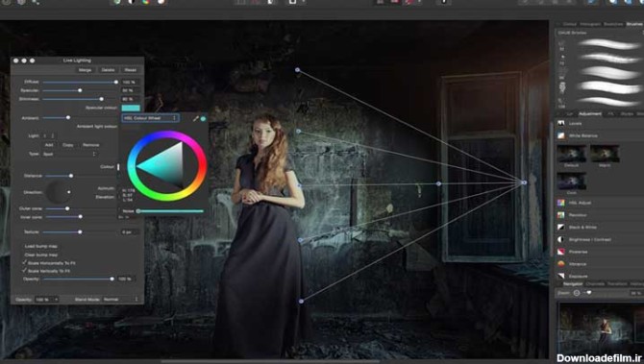Pick the eyedropper colour picker tool

(x=195, y=118)
